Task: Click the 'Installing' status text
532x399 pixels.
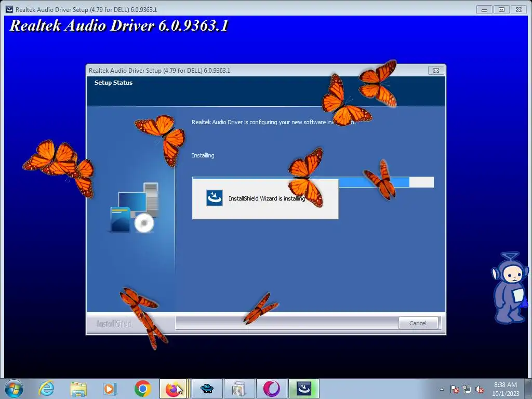Action: [203, 155]
